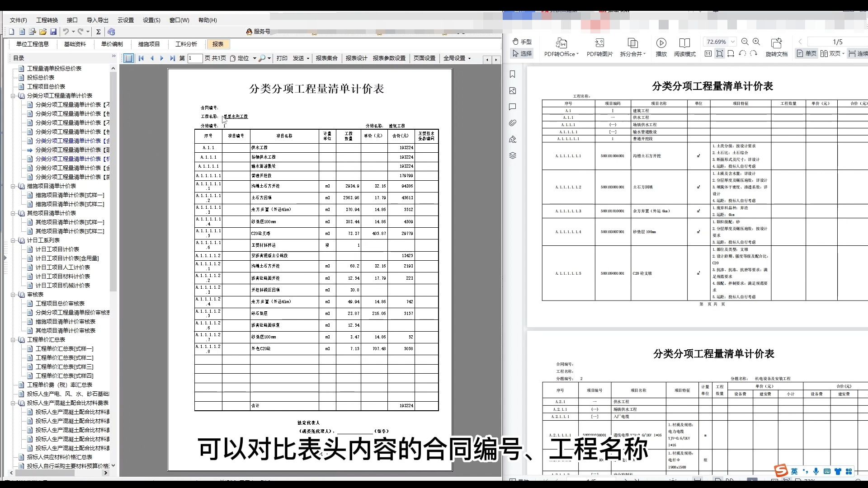Click the 报表设计 button
Image resolution: width=868 pixels, height=488 pixels.
pos(357,58)
